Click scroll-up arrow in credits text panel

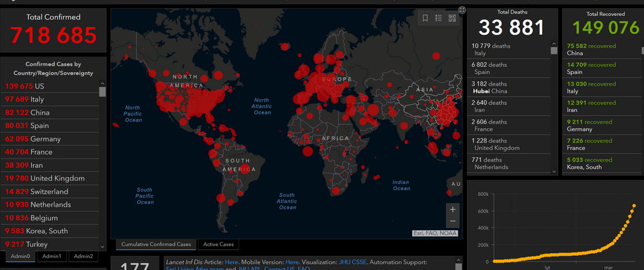pos(459,260)
